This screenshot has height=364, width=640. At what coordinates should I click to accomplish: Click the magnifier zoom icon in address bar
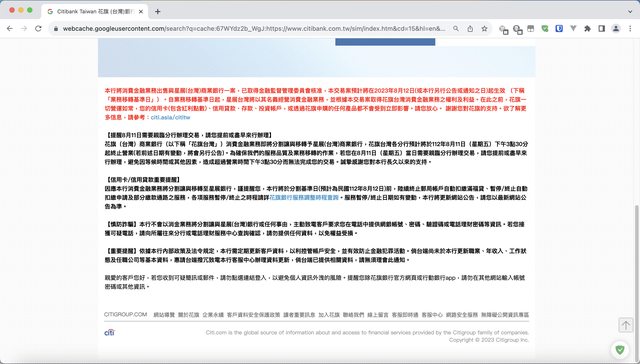(x=456, y=29)
